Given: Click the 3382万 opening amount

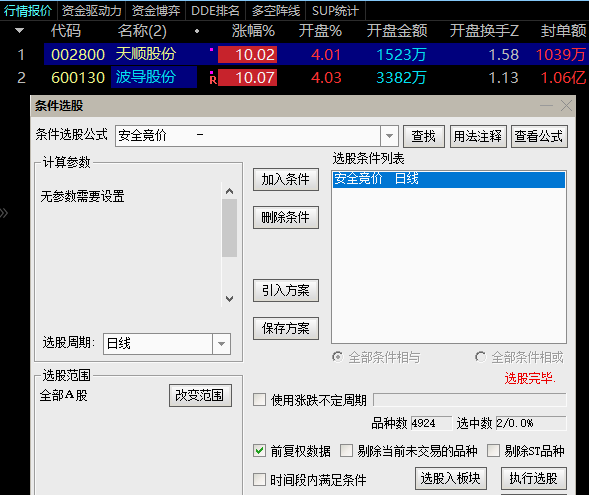Looking at the screenshot, I should pos(401,78).
